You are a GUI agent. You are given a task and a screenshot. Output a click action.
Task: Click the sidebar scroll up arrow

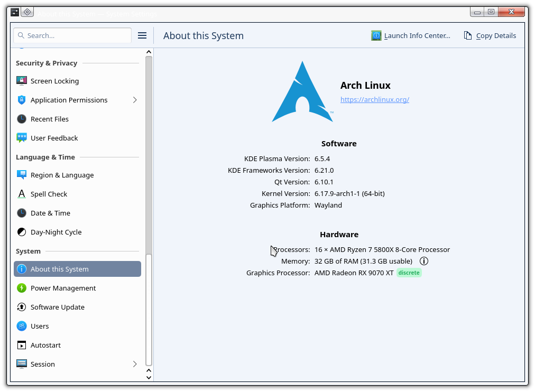click(149, 52)
